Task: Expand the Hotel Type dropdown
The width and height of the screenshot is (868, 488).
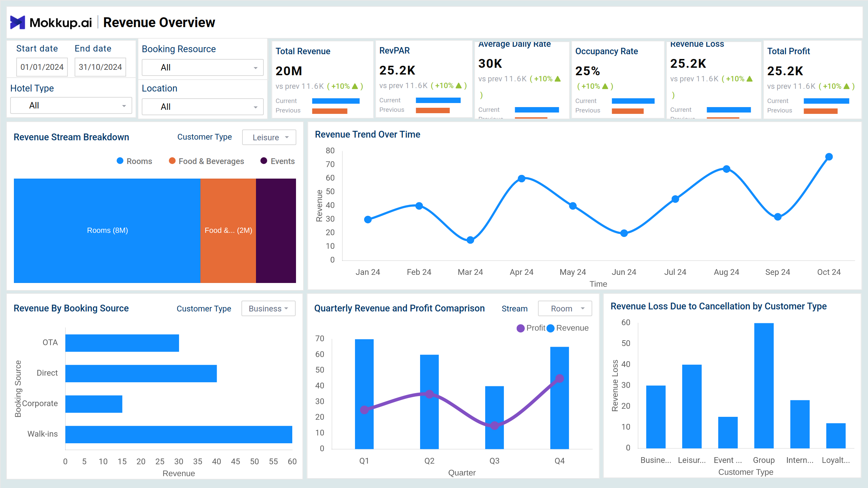Action: pos(71,105)
